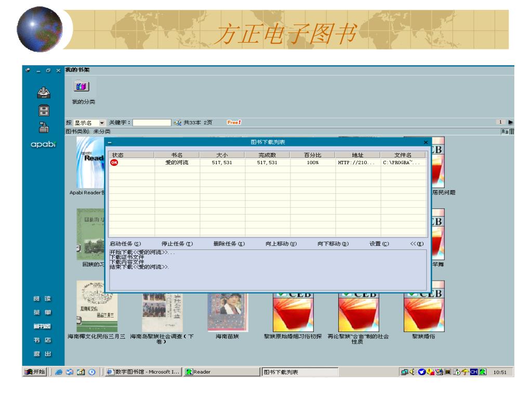Open the 再论黎族"合亩"制的社会性质 CEB book
The image size is (532, 399).
[x=358, y=312]
